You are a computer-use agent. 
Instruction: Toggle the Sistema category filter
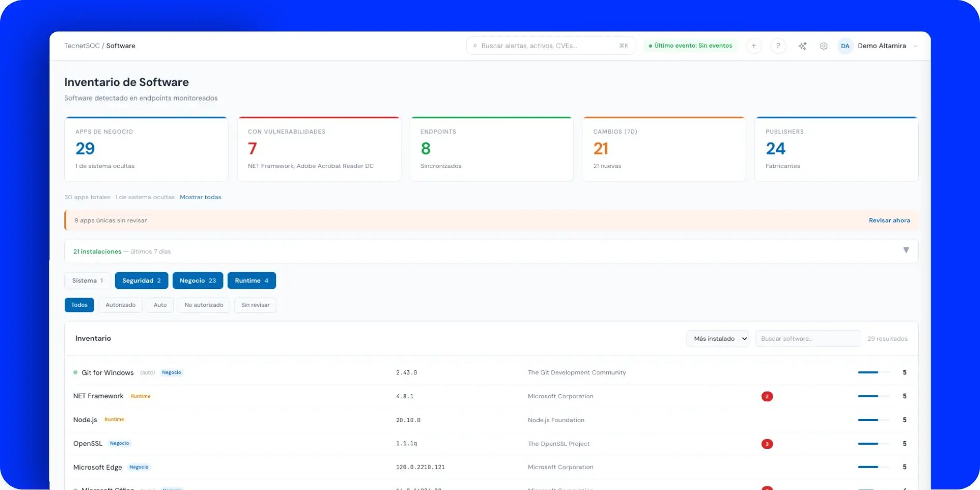click(88, 281)
